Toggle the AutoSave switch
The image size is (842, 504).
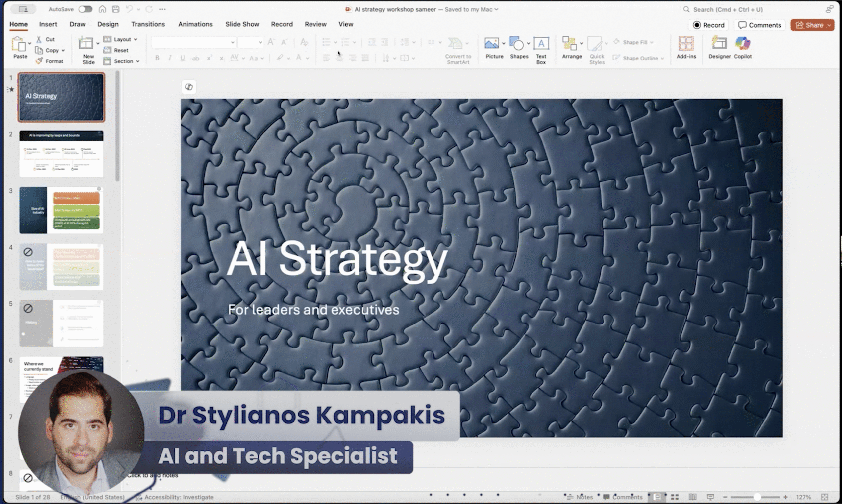point(85,9)
